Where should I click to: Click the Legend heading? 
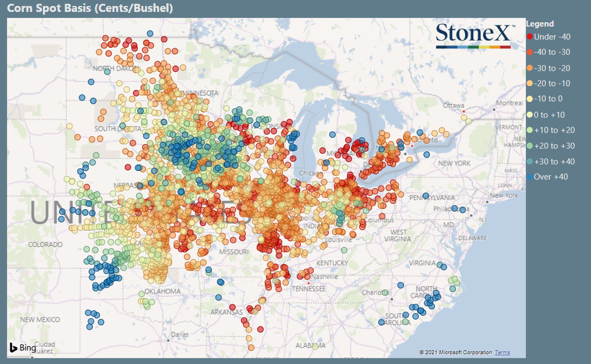click(540, 24)
